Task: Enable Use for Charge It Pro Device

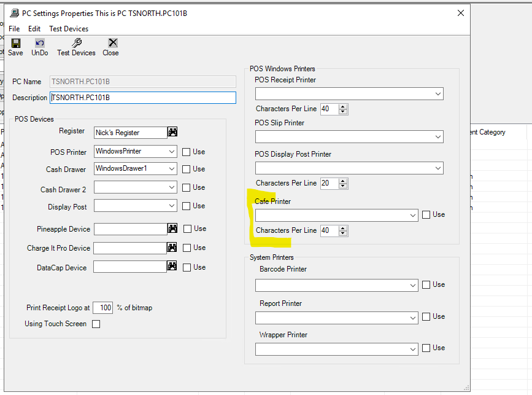Action: (187, 248)
